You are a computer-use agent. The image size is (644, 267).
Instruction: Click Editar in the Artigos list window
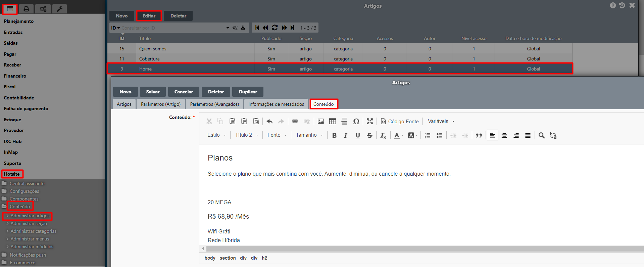click(149, 16)
